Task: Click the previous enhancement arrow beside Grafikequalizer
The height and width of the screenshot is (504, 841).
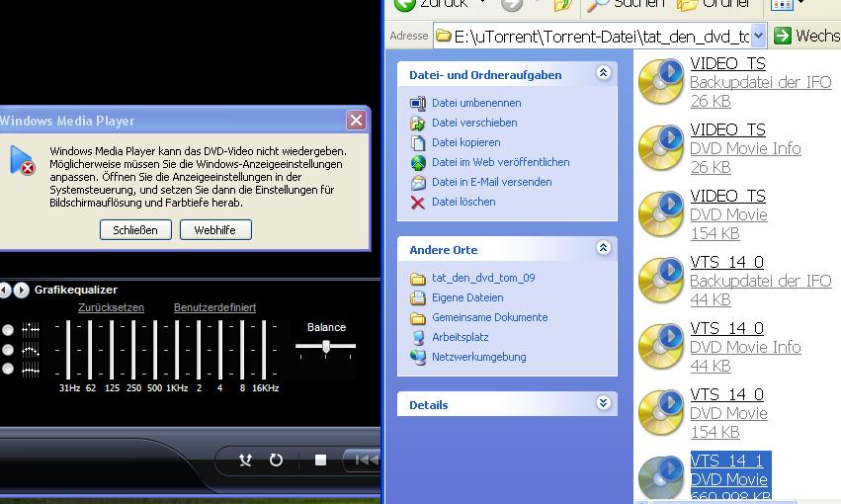Action: pos(5,290)
